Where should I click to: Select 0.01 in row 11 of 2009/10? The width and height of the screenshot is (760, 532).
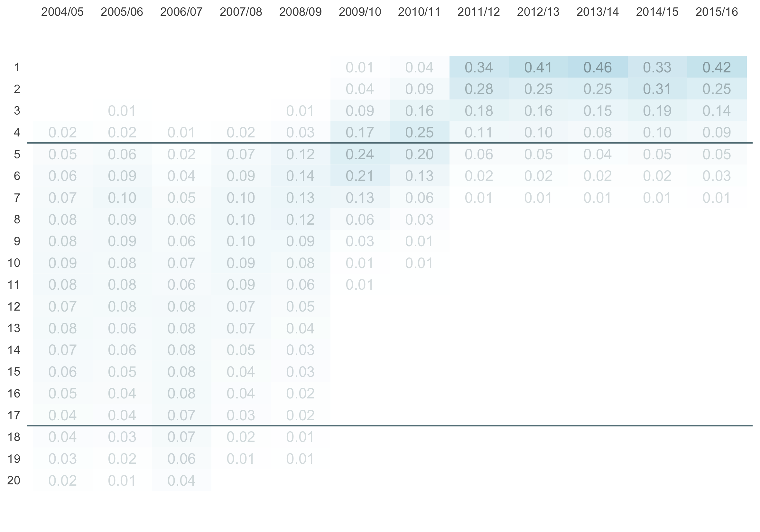[360, 285]
